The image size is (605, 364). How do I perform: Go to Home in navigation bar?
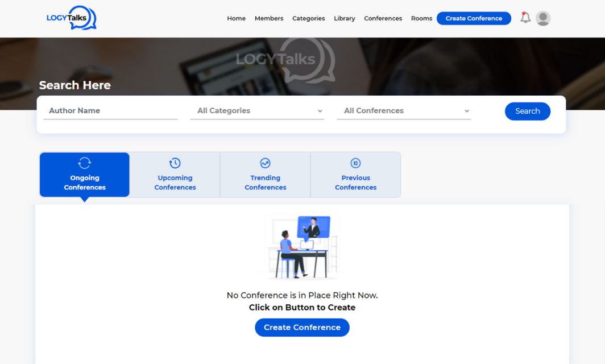point(236,18)
